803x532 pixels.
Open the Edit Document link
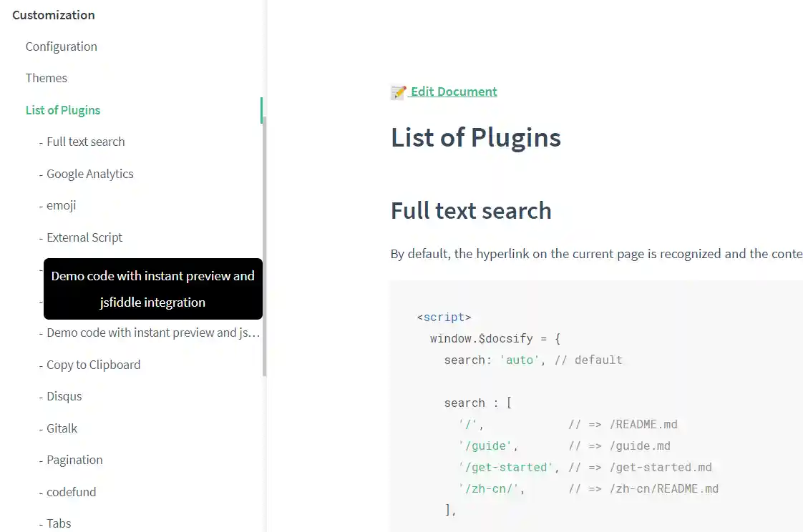click(453, 92)
